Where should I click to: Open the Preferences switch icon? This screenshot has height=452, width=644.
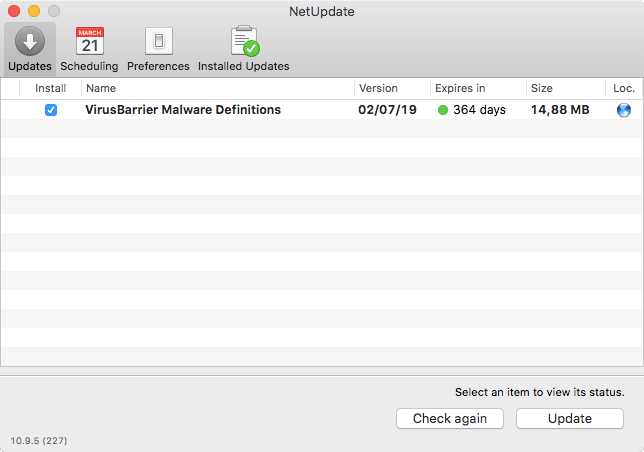tap(159, 41)
